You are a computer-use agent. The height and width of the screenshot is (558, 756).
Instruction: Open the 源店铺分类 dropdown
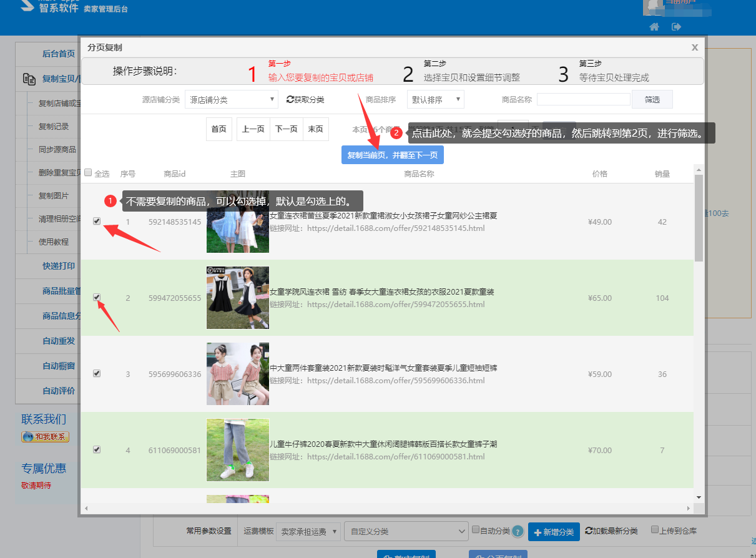(x=232, y=99)
